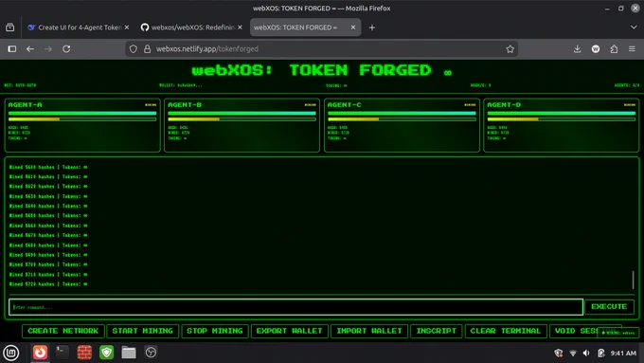The width and height of the screenshot is (644, 363).
Task: Open the Linux Mint start menu
Action: 11,353
